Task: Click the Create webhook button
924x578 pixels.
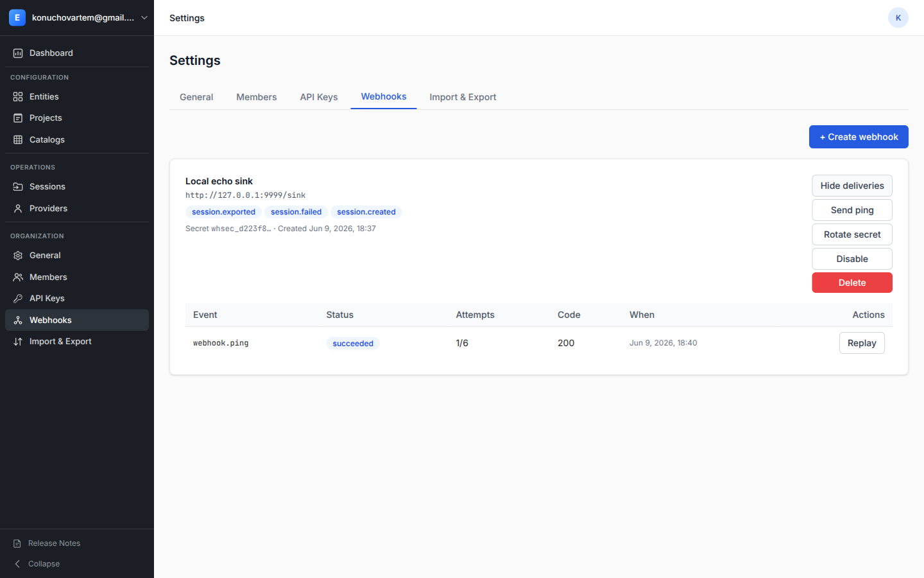Action: (859, 137)
